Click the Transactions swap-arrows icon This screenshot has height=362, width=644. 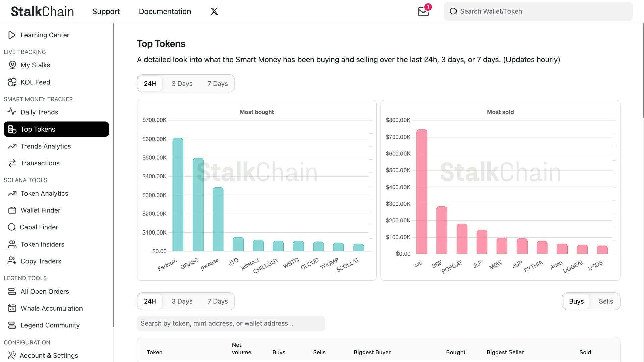point(12,163)
